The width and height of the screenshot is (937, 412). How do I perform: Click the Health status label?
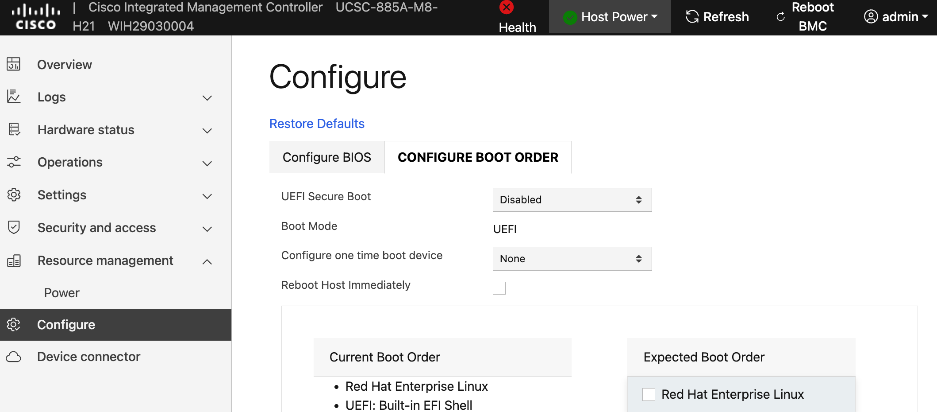point(518,28)
